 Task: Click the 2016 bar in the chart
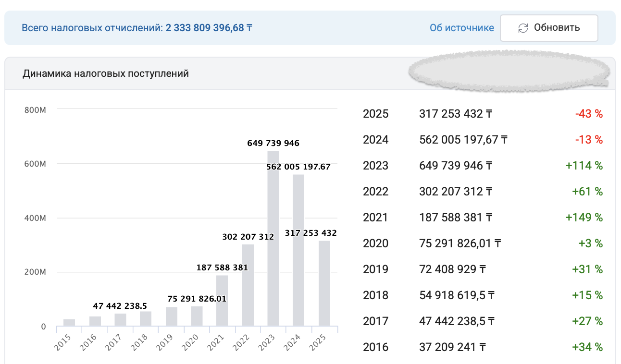coord(95,322)
